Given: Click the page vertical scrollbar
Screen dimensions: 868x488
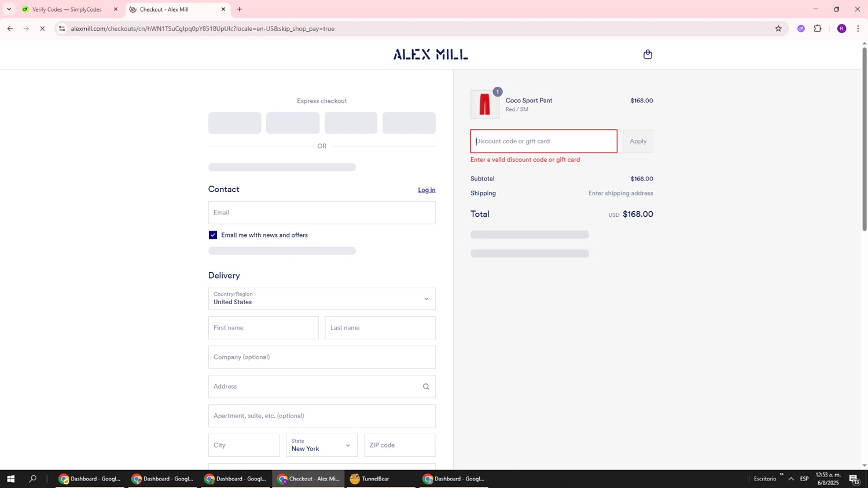Looking at the screenshot, I should [865, 139].
